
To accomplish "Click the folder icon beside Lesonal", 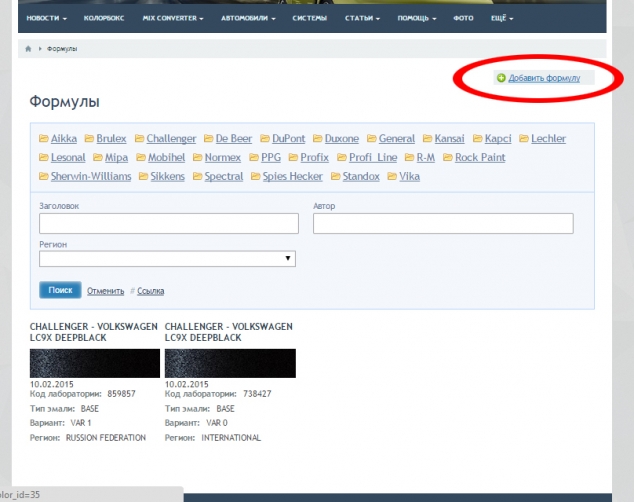I will 44,157.
